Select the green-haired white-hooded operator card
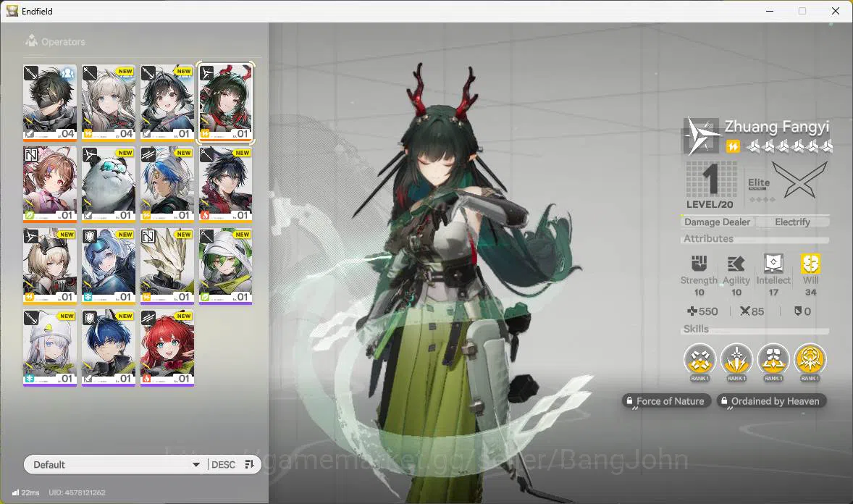The height and width of the screenshot is (504, 853). [x=226, y=266]
